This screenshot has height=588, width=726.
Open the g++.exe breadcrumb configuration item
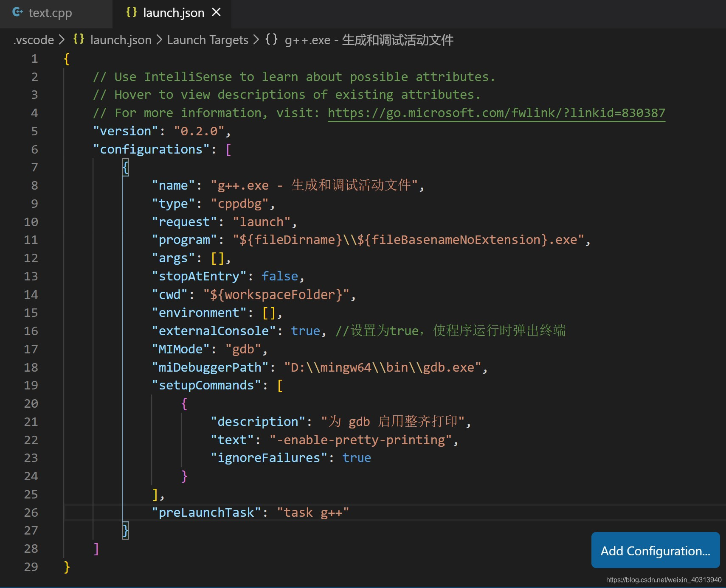pos(369,40)
